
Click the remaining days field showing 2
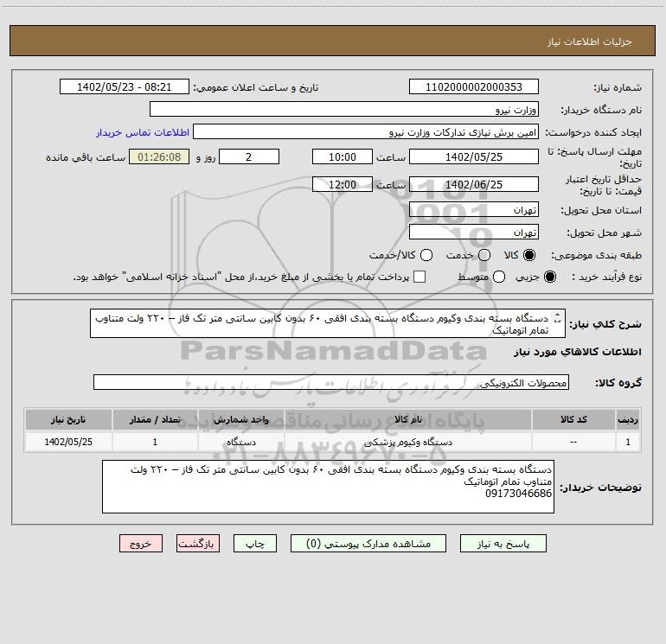tap(249, 156)
